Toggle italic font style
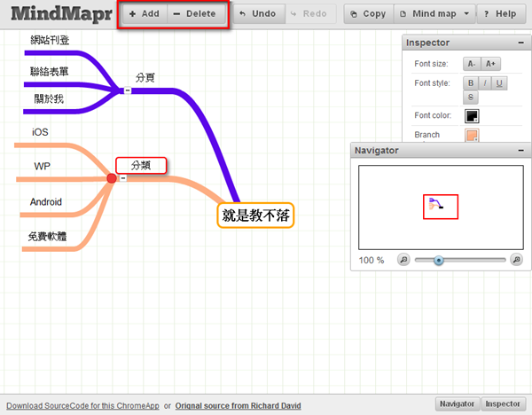This screenshot has height=415, width=532. click(x=485, y=83)
